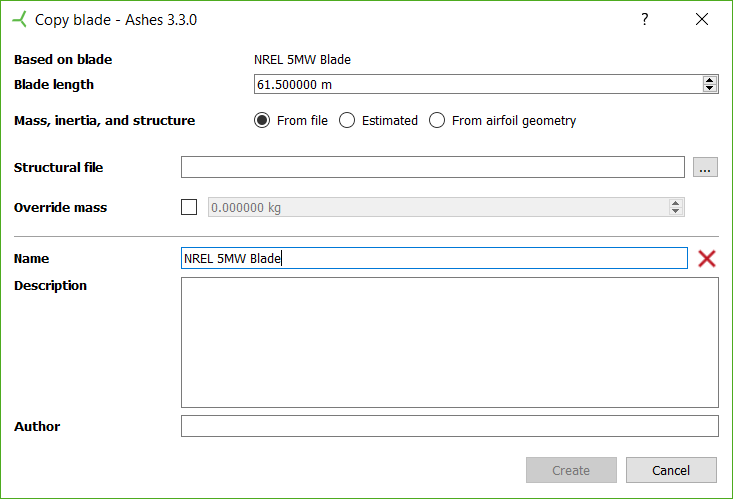733x499 pixels.
Task: Click the override mass down arrow
Action: pos(676,211)
